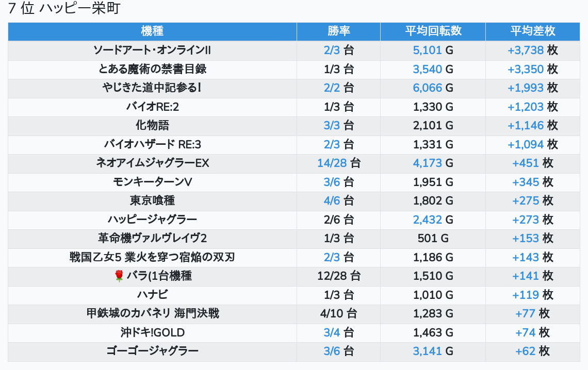This screenshot has height=370, width=588.
Task: Select ハッピージャグラー machine name
Action: (152, 220)
